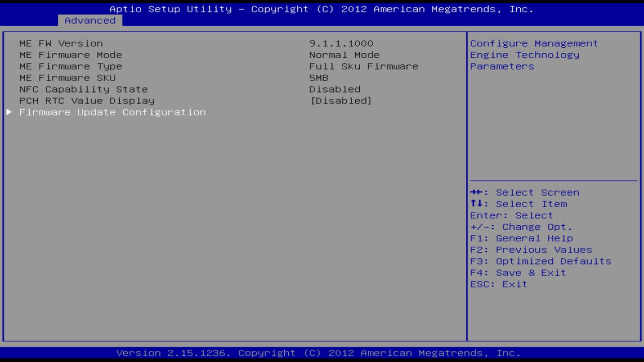Click the ME Firmware Mode label

click(70, 55)
